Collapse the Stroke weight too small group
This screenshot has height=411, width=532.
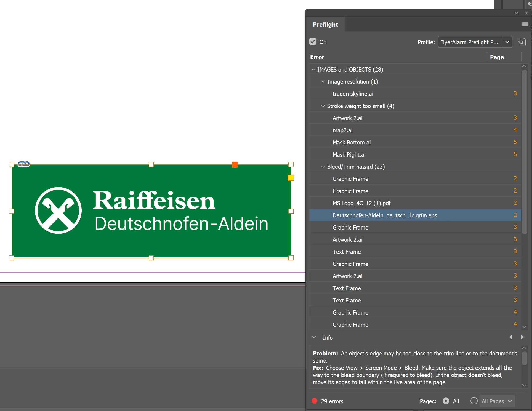click(x=323, y=106)
